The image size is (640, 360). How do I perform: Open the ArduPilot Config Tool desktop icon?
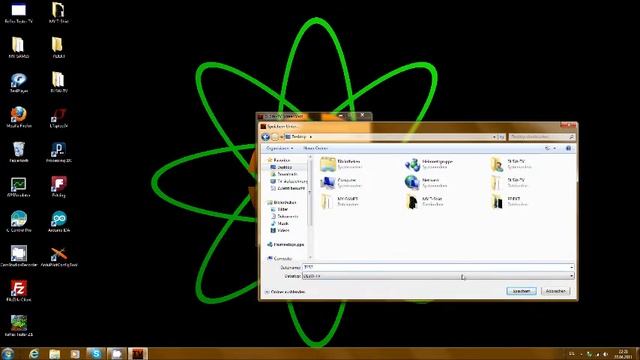(59, 256)
